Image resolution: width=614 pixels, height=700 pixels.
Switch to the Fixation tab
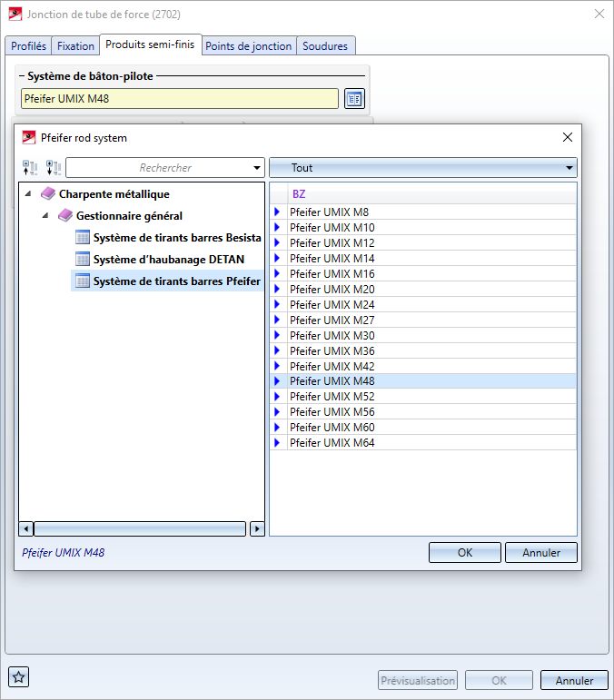[75, 46]
